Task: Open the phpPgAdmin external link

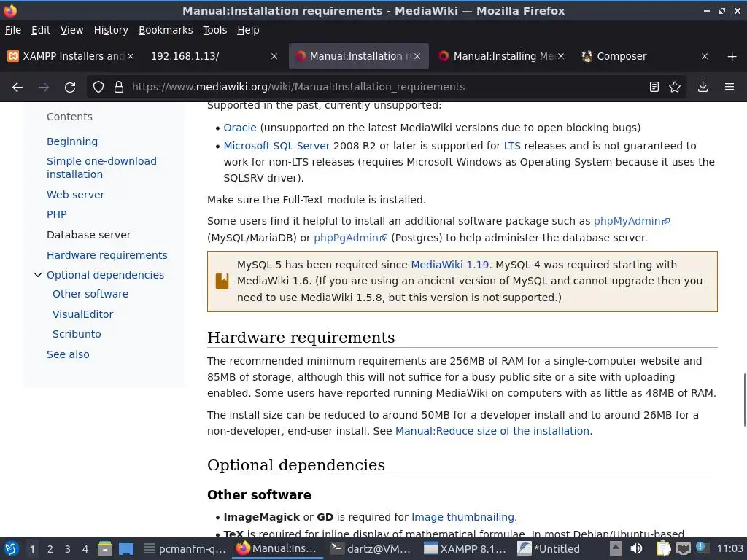Action: tap(350, 238)
